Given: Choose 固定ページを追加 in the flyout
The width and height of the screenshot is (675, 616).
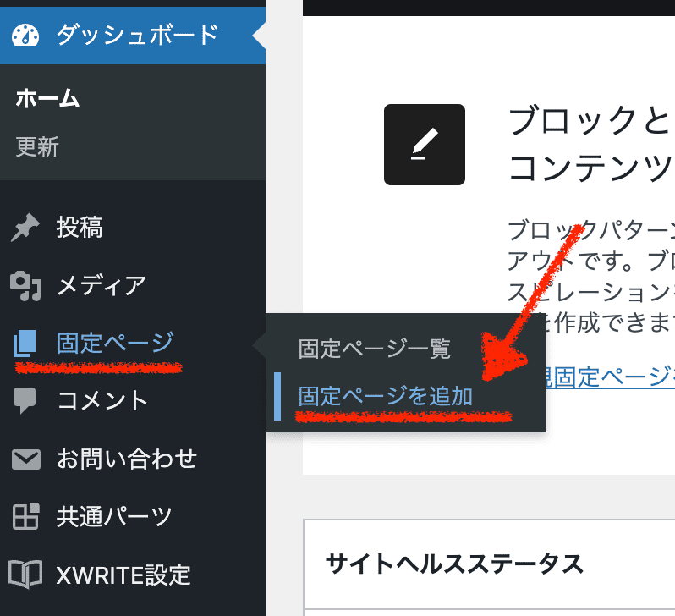Looking at the screenshot, I should [385, 396].
